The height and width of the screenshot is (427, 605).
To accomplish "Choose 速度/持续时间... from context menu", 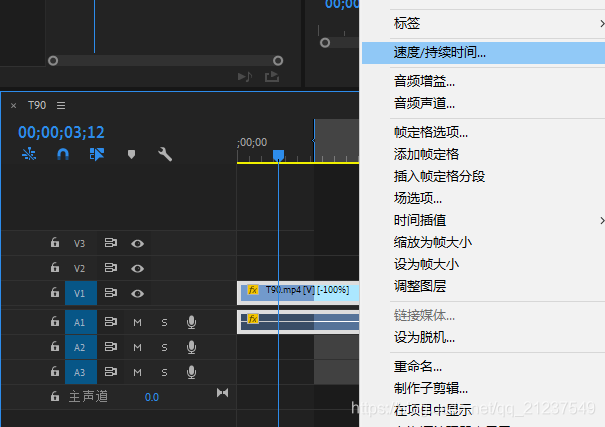I will click(x=483, y=52).
